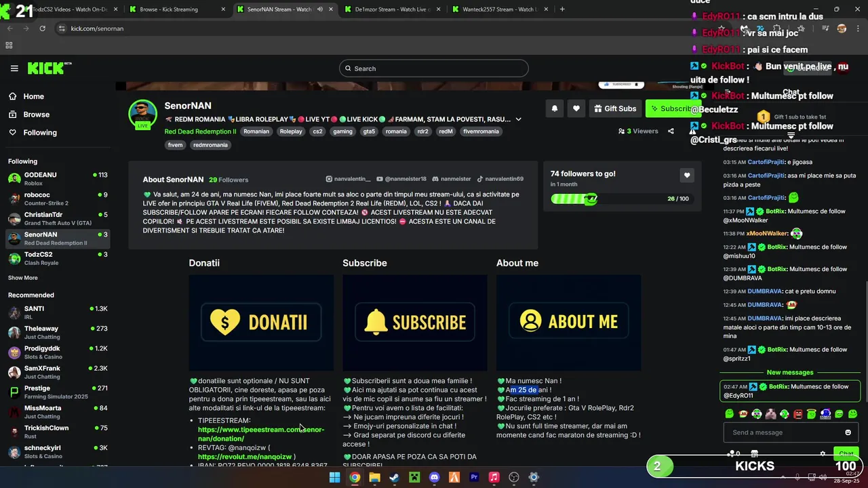Open the revolut.me/nanqoizw link
Image resolution: width=868 pixels, height=488 pixels.
[x=245, y=457]
